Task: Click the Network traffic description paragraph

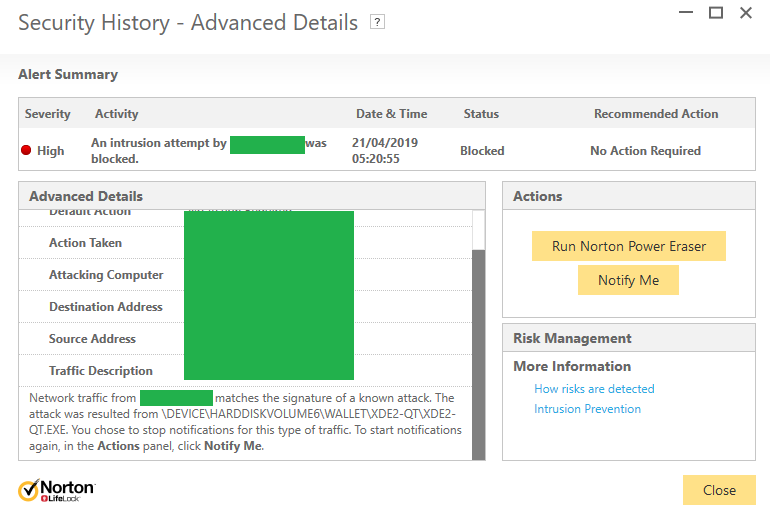Action: click(246, 422)
